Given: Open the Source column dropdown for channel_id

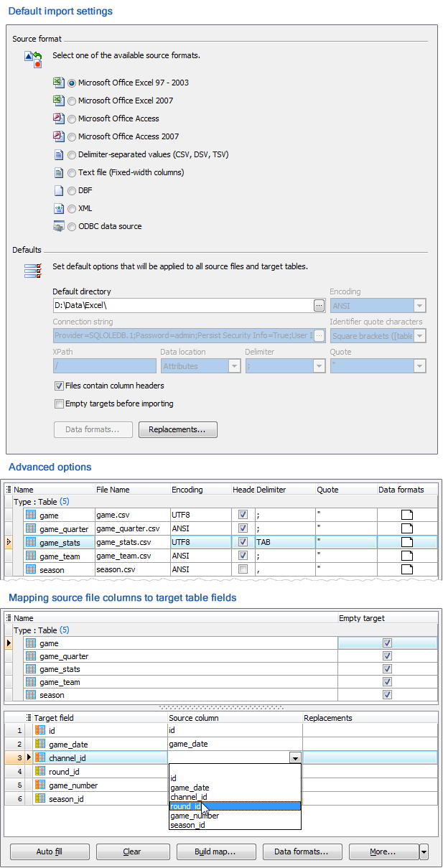Looking at the screenshot, I should pyautogui.click(x=294, y=757).
